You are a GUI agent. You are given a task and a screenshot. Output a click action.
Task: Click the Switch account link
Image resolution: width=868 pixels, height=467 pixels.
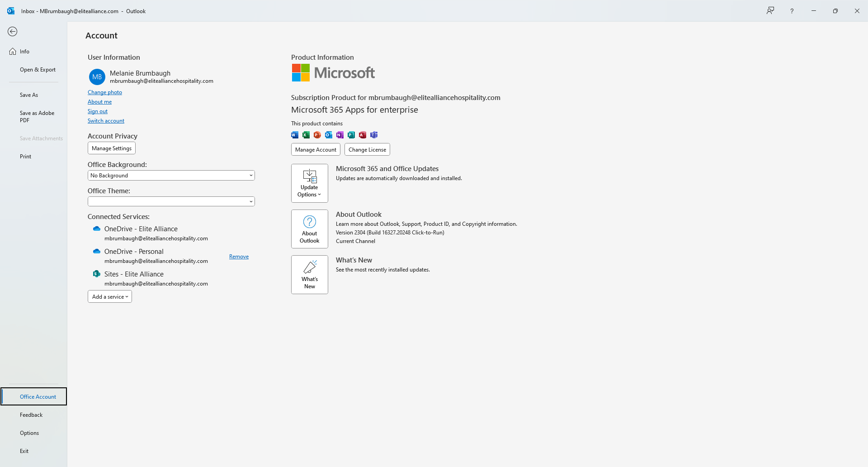[x=106, y=121]
